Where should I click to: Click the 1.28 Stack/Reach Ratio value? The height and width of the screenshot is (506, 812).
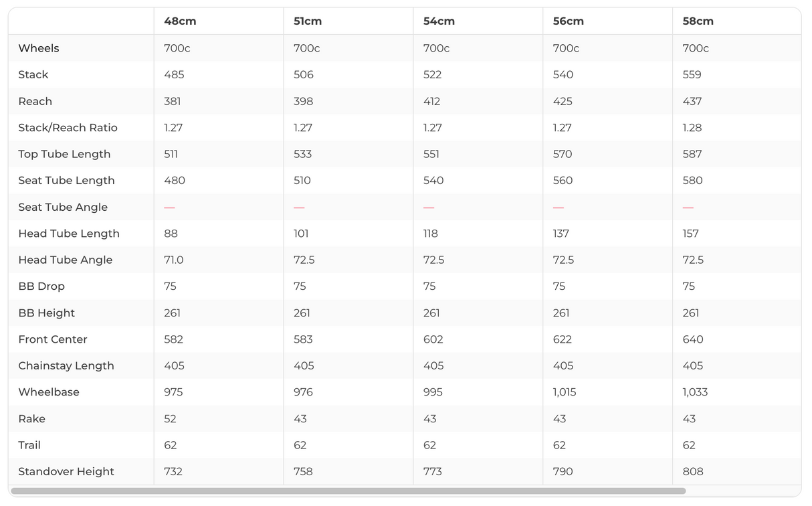click(x=692, y=128)
